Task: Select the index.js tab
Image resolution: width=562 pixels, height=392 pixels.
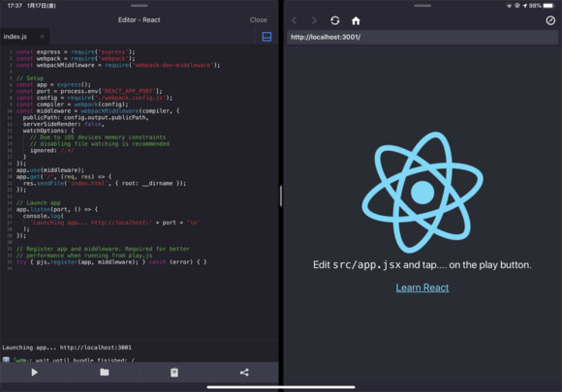Action: pos(24,37)
